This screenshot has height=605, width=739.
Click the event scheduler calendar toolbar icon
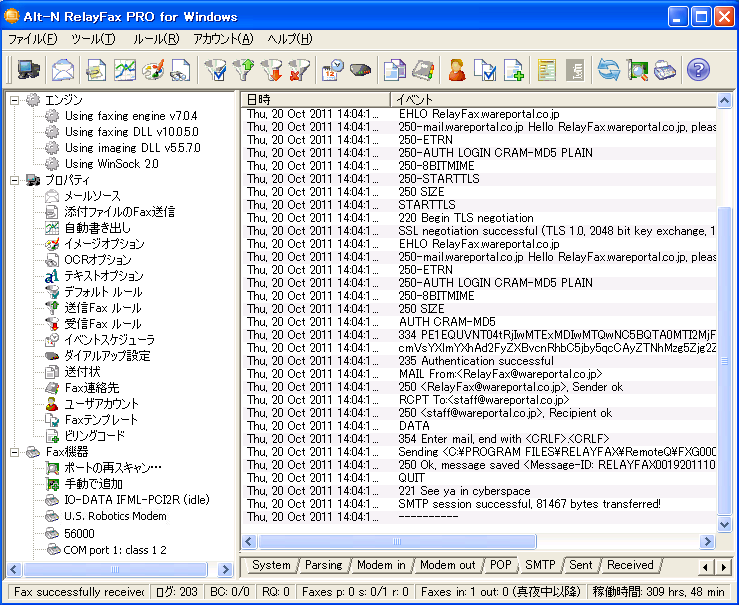[332, 70]
